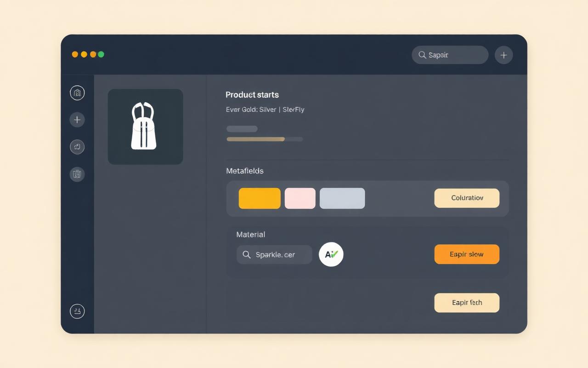Click the Metafields label
The width and height of the screenshot is (588, 368).
click(x=245, y=171)
